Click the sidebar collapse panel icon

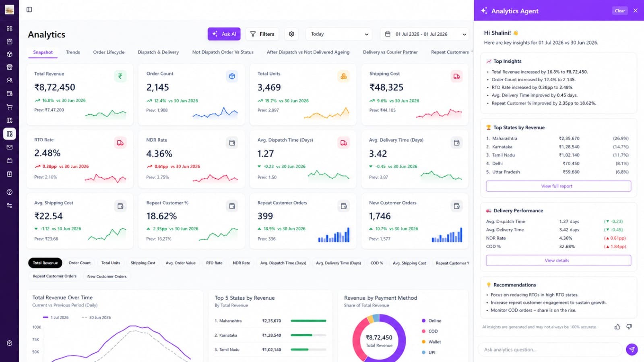(29, 10)
